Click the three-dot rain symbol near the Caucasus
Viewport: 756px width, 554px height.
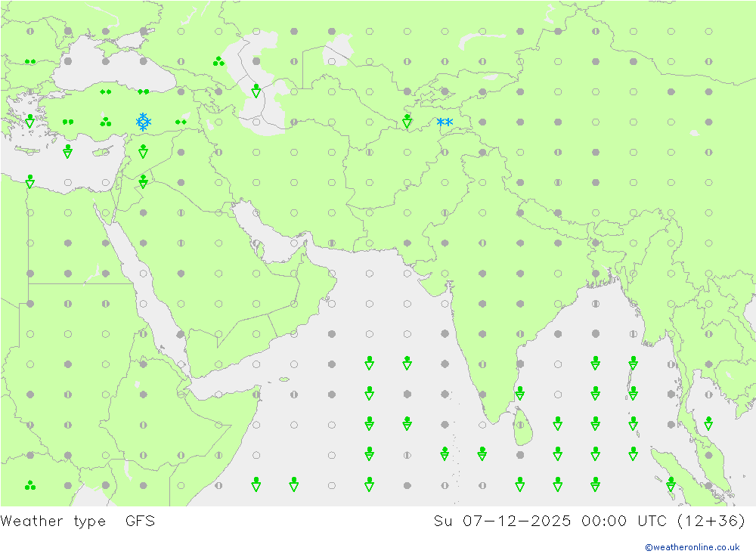pyautogui.click(x=218, y=61)
